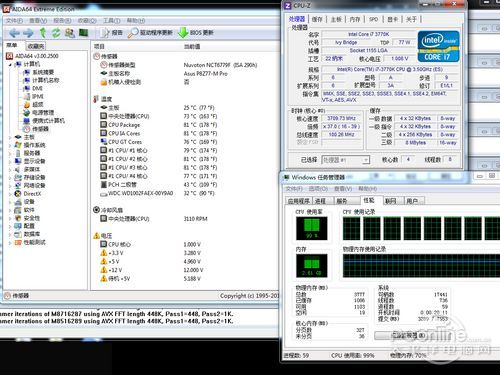Click the Back arrow in AIDA64 toolbar
The height and width of the screenshot is (375, 500).
14,33
